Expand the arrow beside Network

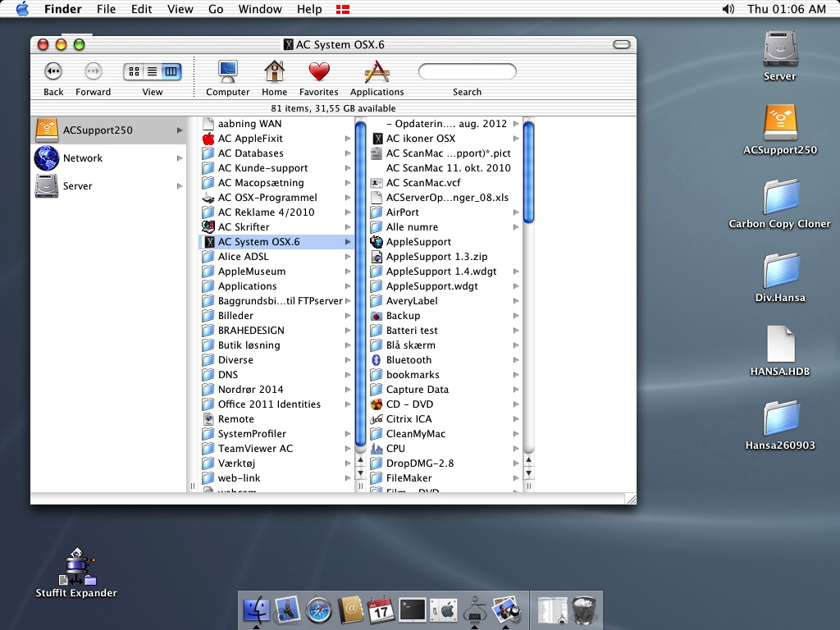(180, 158)
